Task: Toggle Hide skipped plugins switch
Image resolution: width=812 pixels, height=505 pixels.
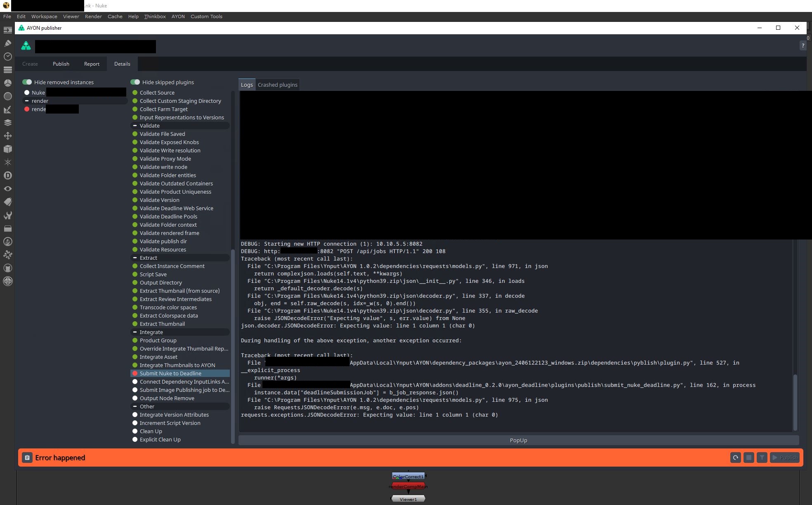Action: coord(135,82)
